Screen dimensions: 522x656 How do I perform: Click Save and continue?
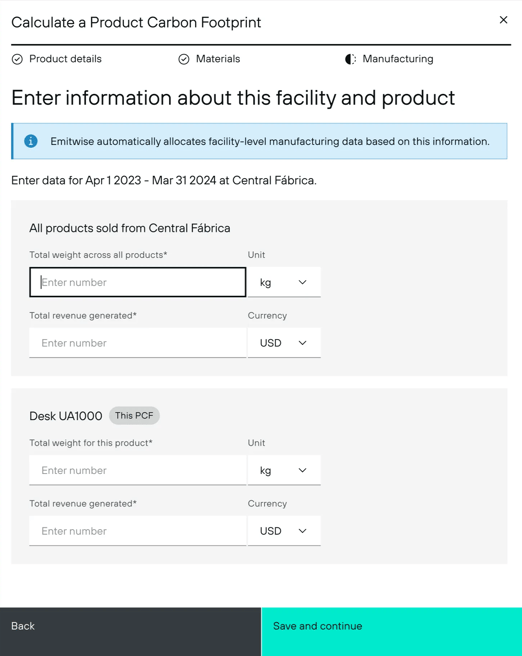[392, 632]
